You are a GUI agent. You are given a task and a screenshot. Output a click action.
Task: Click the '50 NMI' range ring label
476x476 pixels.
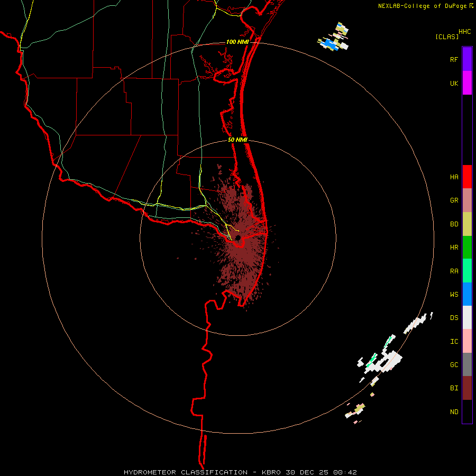coord(237,140)
